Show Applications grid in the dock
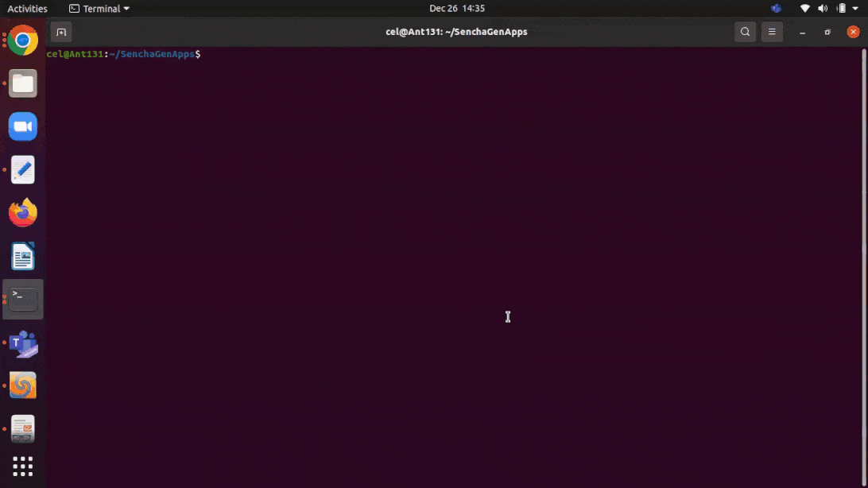The width and height of the screenshot is (868, 488). 23,467
